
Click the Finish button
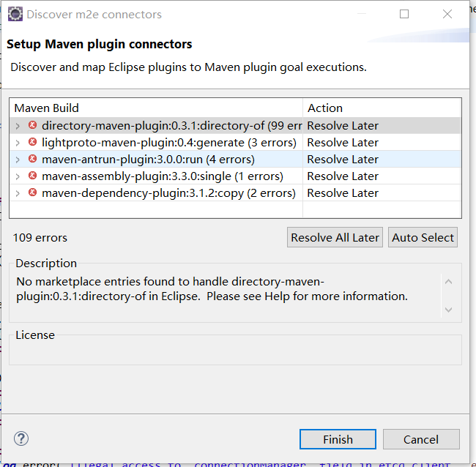click(x=338, y=439)
